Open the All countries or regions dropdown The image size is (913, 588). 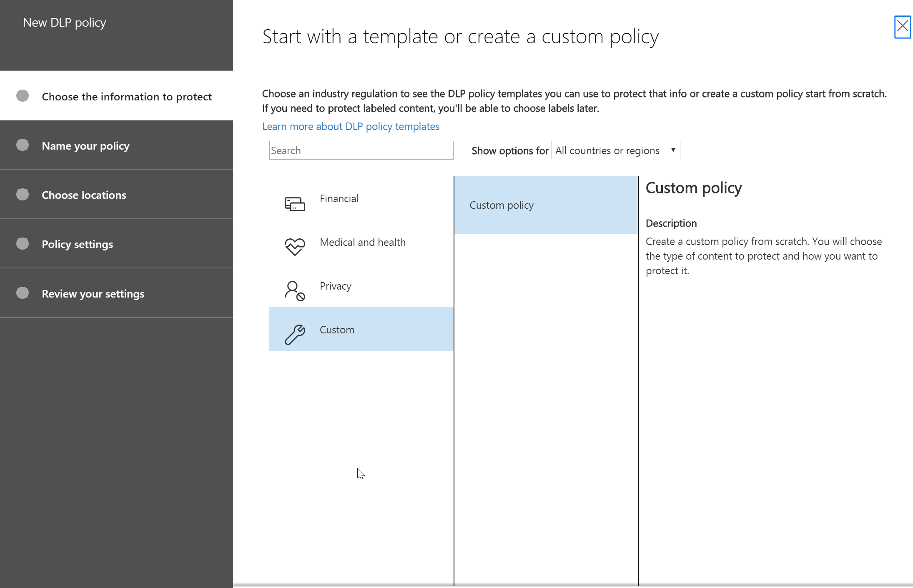click(615, 150)
